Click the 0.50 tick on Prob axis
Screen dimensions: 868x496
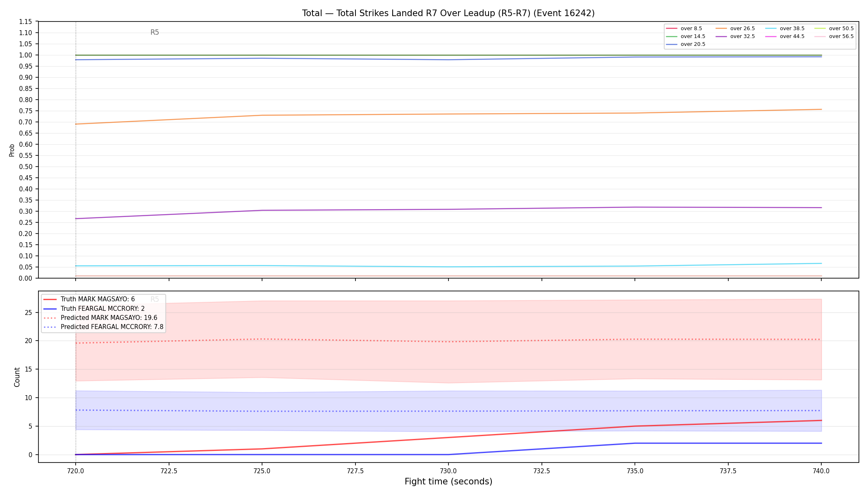click(26, 167)
